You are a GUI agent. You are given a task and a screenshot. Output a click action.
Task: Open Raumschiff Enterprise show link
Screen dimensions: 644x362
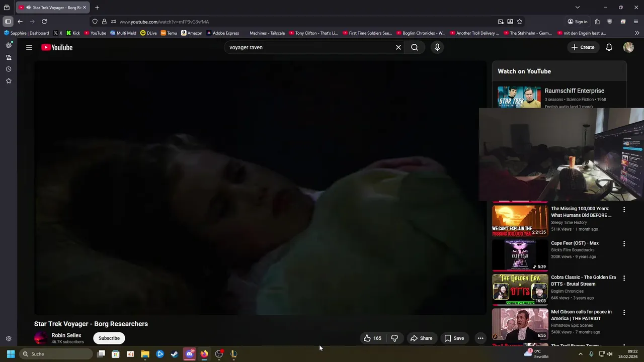[575, 91]
